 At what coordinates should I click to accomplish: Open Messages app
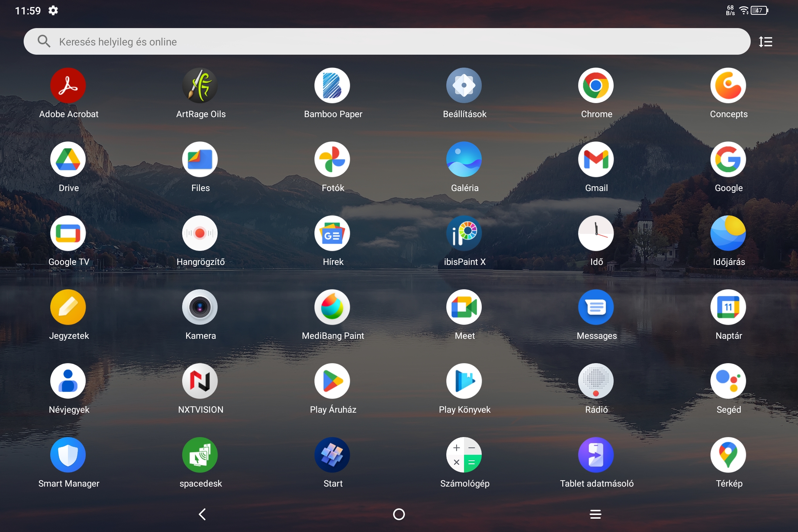point(596,307)
